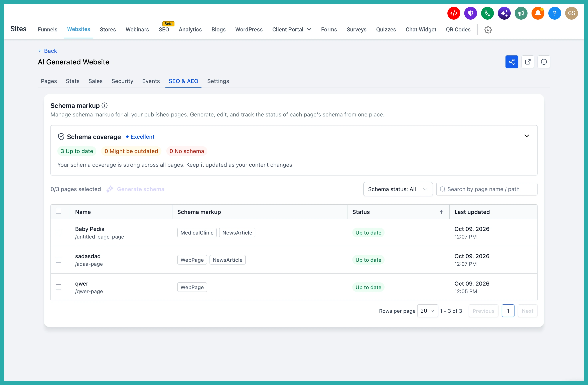Focus the search by page name field
Image resolution: width=588 pixels, height=385 pixels.
pyautogui.click(x=486, y=189)
